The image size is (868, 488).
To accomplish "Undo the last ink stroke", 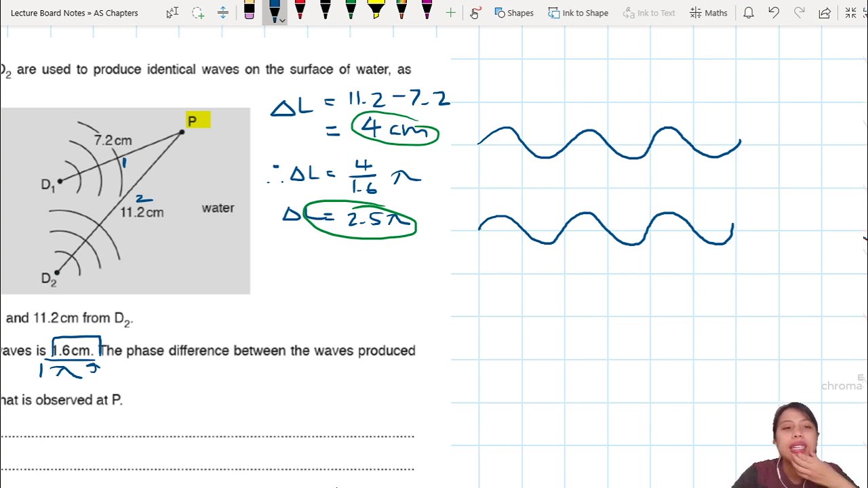I will pyautogui.click(x=774, y=12).
